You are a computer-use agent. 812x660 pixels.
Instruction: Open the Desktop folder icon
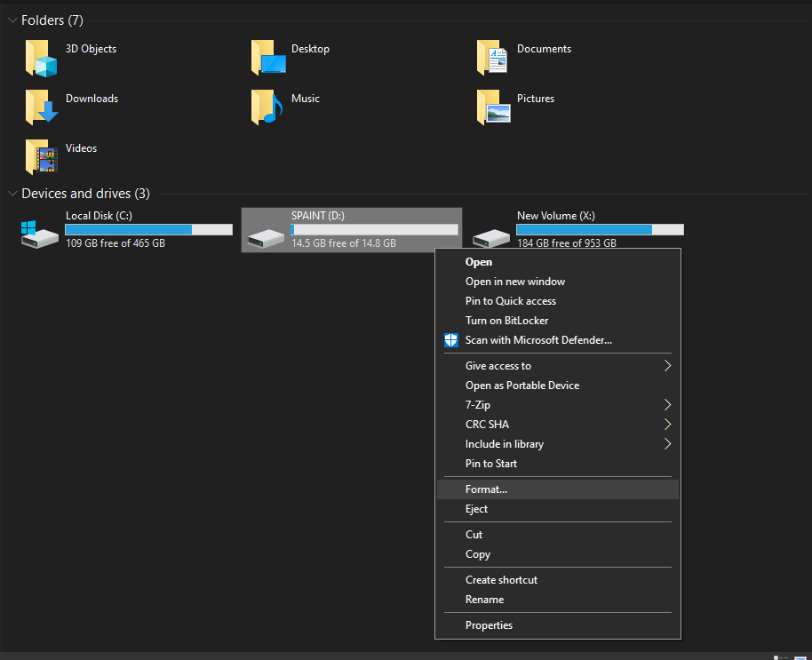click(x=268, y=58)
